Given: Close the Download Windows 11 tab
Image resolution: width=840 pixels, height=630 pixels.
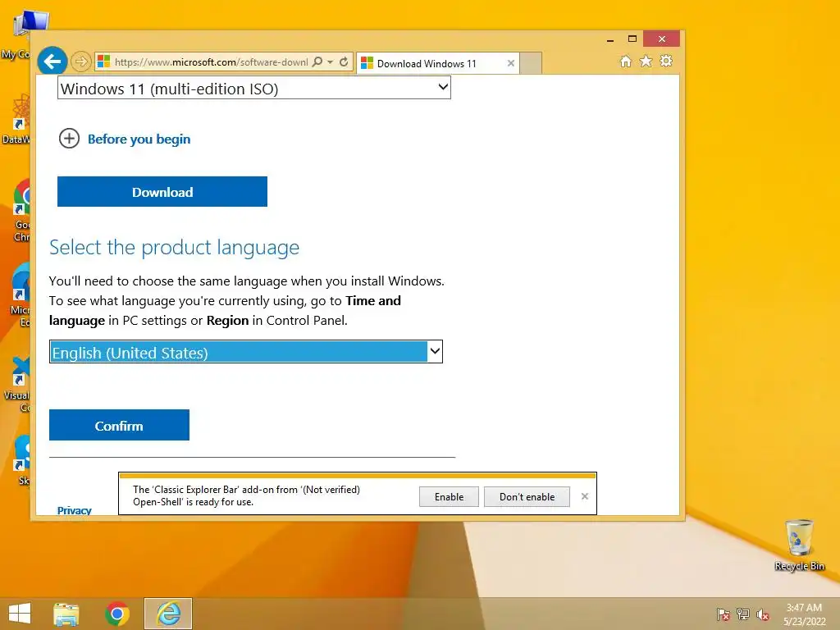Looking at the screenshot, I should [x=510, y=63].
